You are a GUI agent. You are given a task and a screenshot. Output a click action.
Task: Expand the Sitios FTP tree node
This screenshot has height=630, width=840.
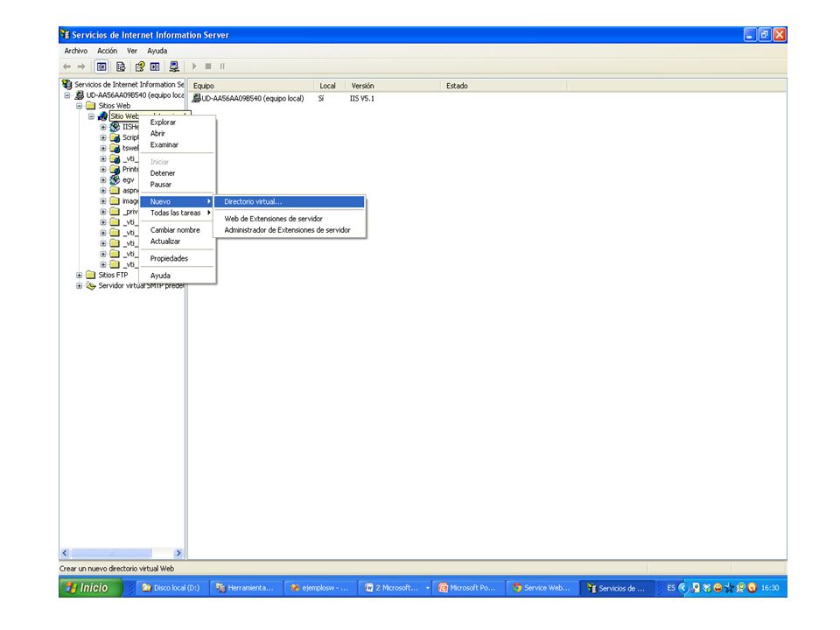(x=80, y=276)
